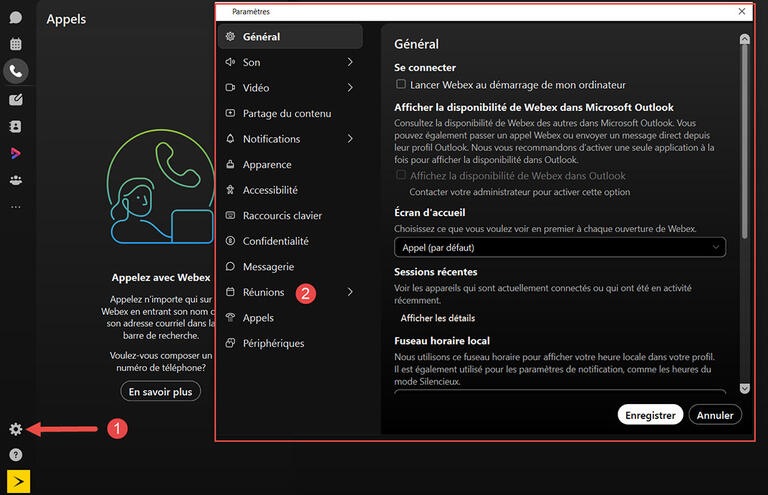Select Apparence in settings menu
768x495 pixels.
(x=267, y=165)
